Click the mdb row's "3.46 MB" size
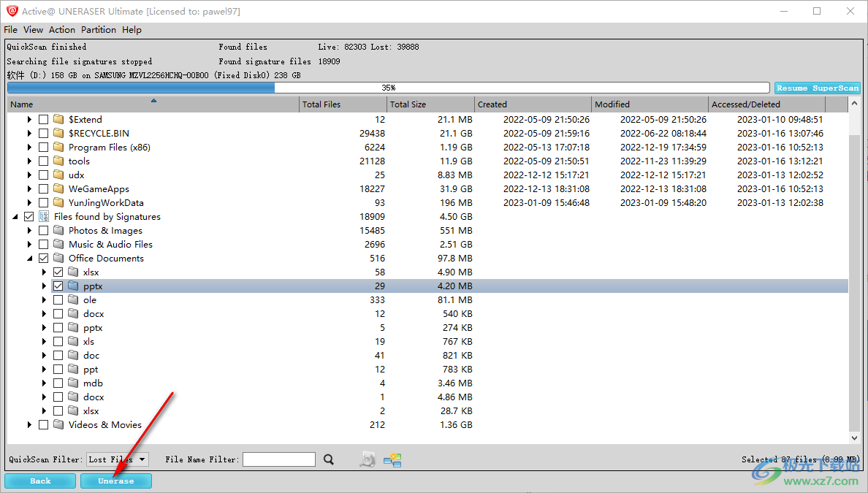 454,383
